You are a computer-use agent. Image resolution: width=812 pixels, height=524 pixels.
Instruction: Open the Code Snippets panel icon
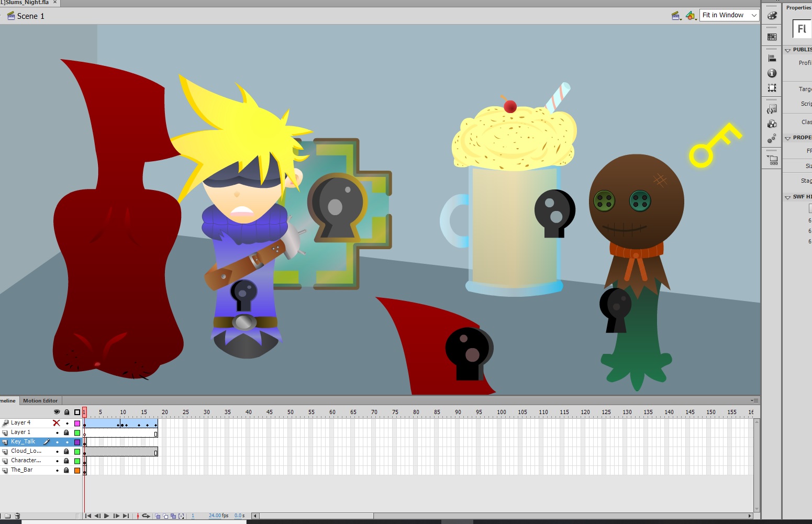tap(772, 109)
